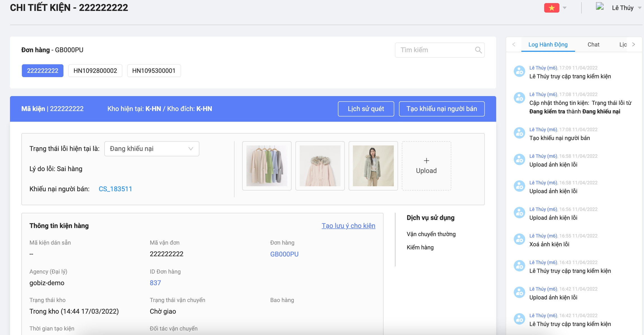Open Lê Thúy account menu arrow
The image size is (644, 335).
coord(640,8)
